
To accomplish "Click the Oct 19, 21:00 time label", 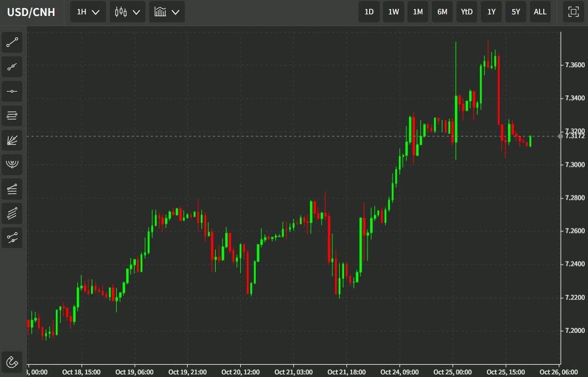I will point(187,372).
